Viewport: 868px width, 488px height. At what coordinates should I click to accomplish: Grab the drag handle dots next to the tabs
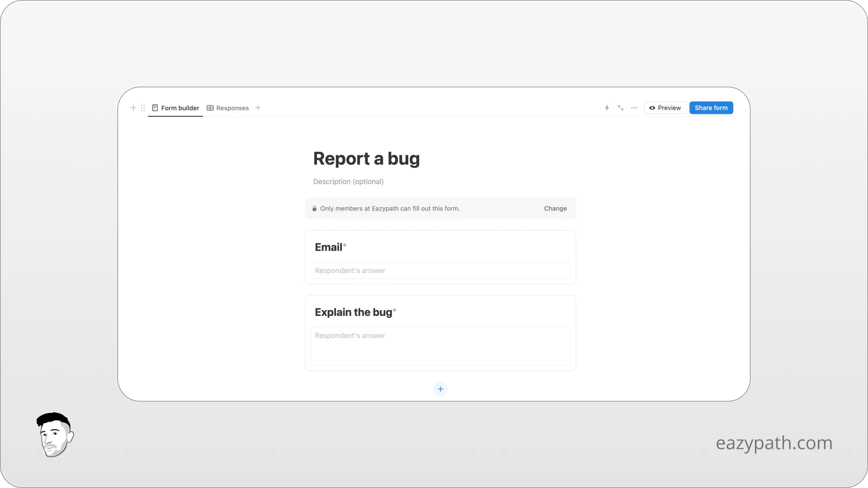coord(143,108)
